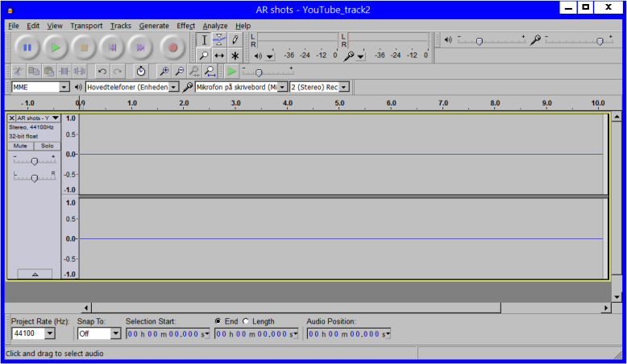Click the Undo arrow icon

tap(102, 72)
